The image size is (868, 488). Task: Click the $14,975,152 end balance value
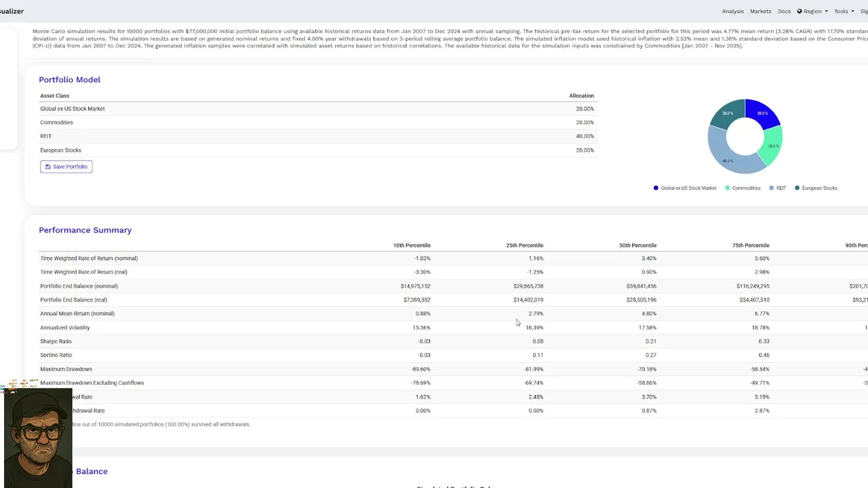[x=415, y=286]
